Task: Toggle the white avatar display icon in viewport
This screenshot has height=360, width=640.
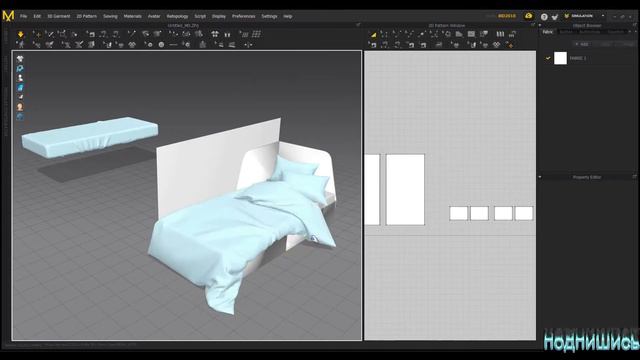Action: click(20, 78)
